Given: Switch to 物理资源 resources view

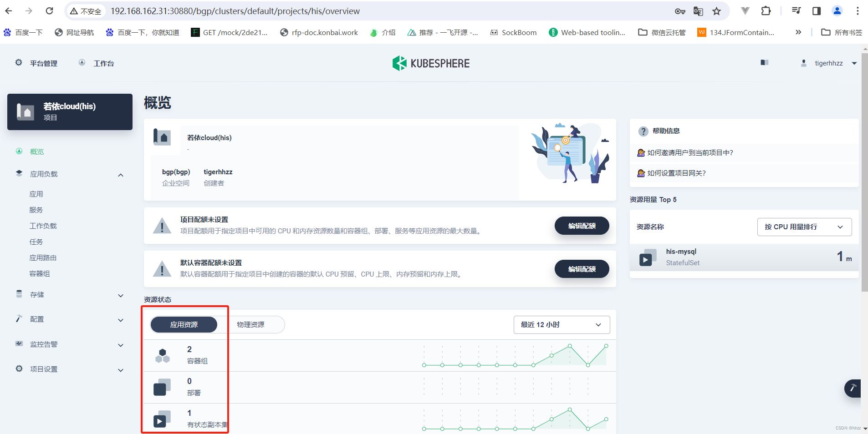Looking at the screenshot, I should pos(251,324).
